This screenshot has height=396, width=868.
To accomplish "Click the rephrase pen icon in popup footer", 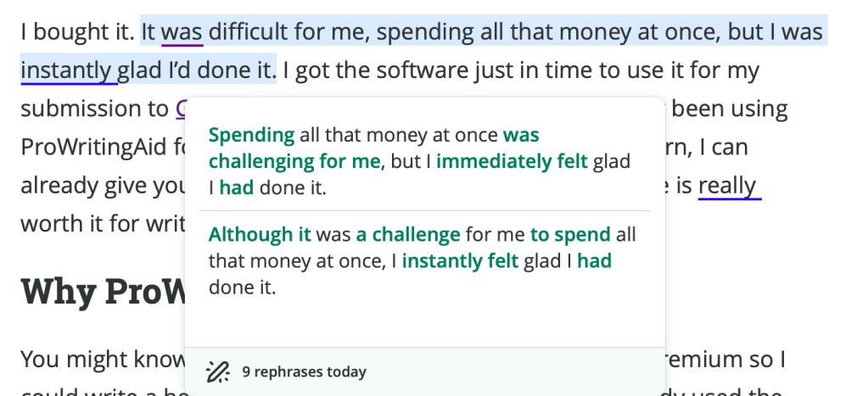I will pyautogui.click(x=218, y=371).
